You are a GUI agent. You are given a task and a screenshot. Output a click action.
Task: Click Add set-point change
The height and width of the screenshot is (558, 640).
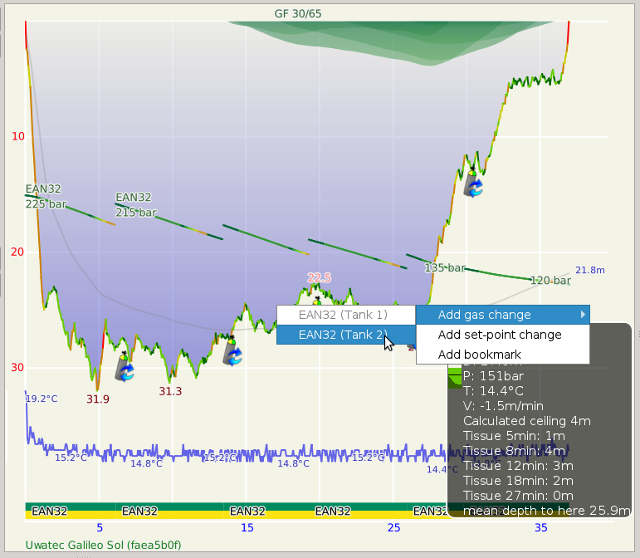499,335
